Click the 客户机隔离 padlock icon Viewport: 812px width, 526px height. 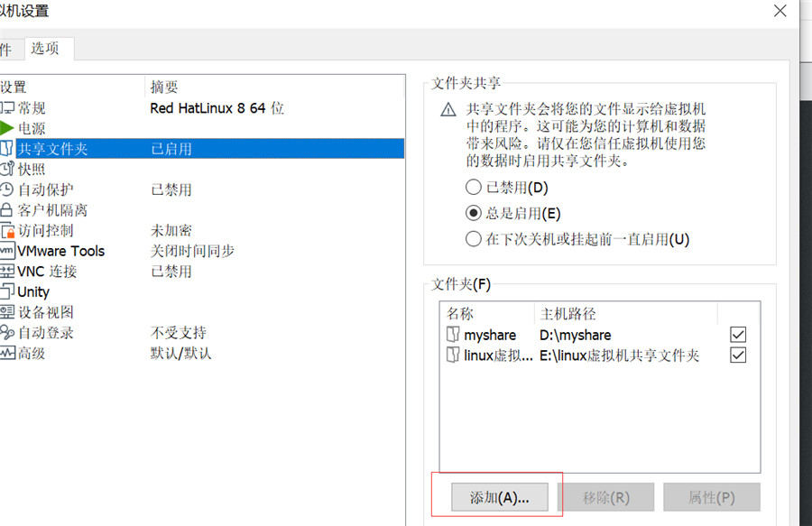tap(6, 209)
